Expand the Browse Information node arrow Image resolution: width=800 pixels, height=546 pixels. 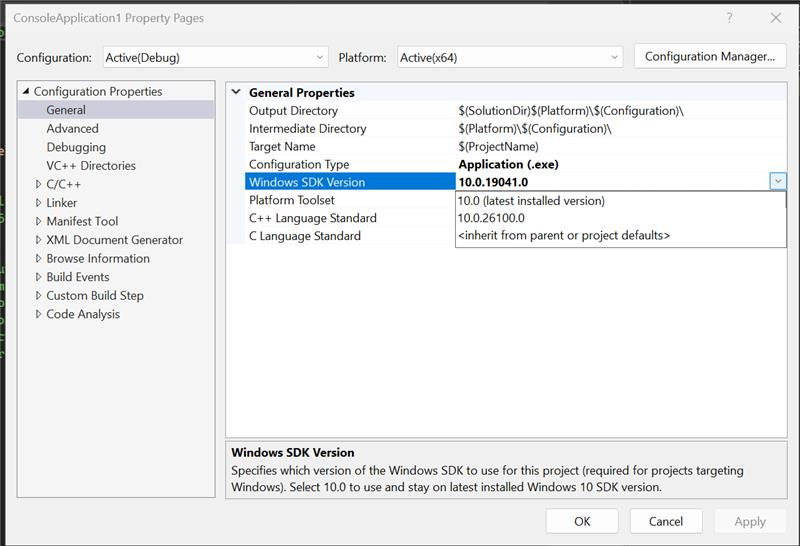(x=38, y=258)
